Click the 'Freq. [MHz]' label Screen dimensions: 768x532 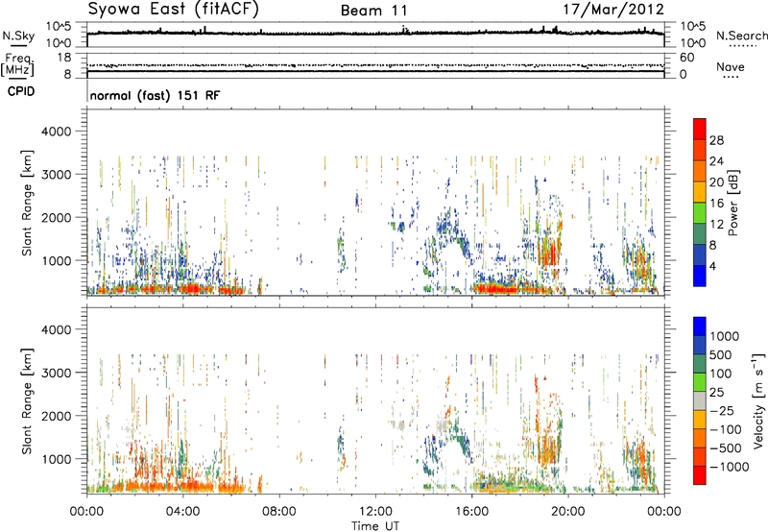click(18, 65)
